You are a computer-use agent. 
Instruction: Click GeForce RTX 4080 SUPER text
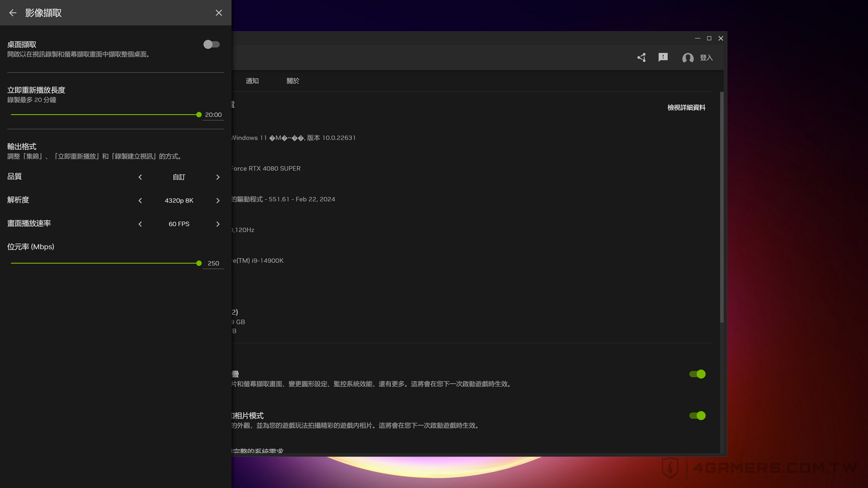(266, 169)
